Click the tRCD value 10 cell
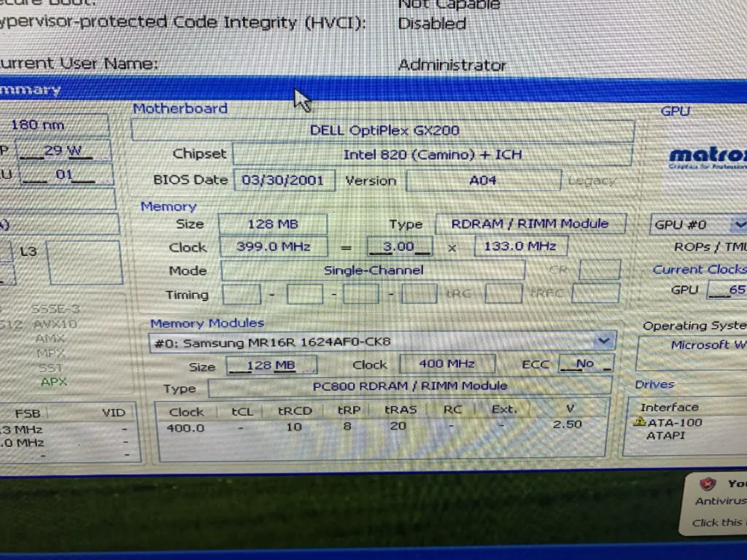 [293, 427]
